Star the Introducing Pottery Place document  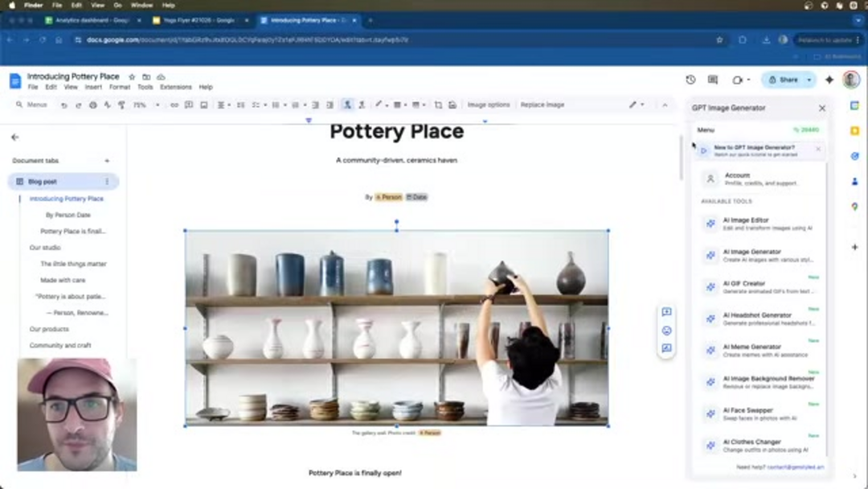click(132, 76)
